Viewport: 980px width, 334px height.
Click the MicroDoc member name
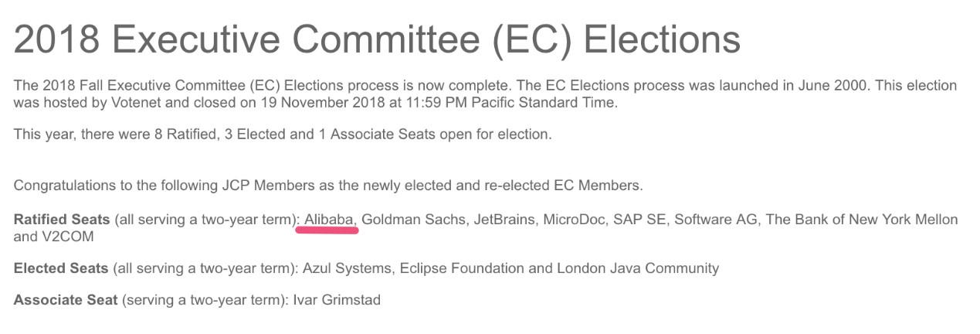click(575, 220)
